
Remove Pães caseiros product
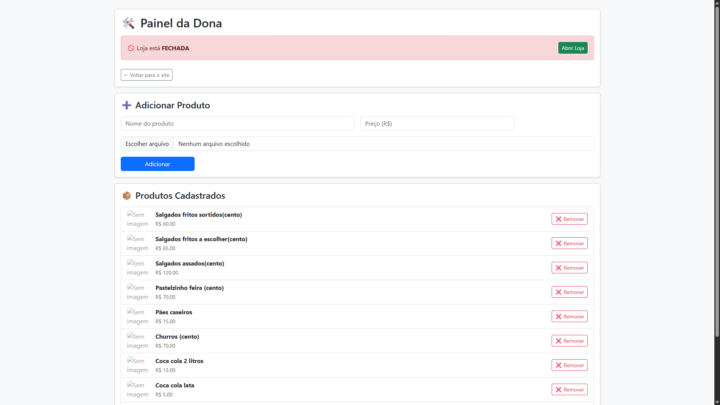[569, 316]
